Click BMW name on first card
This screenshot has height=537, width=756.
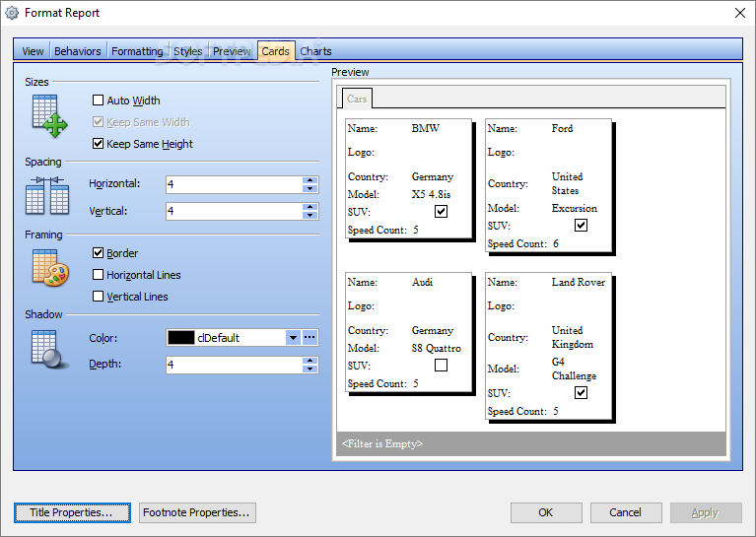click(425, 128)
